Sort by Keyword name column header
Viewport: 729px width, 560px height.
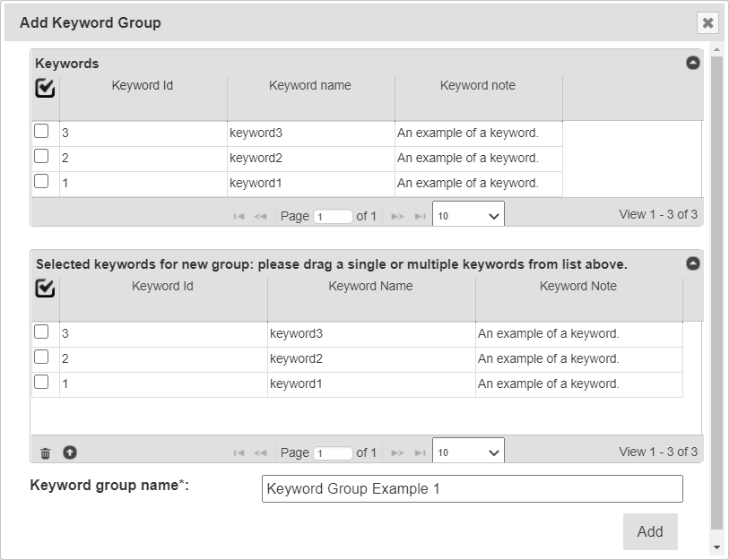[309, 86]
